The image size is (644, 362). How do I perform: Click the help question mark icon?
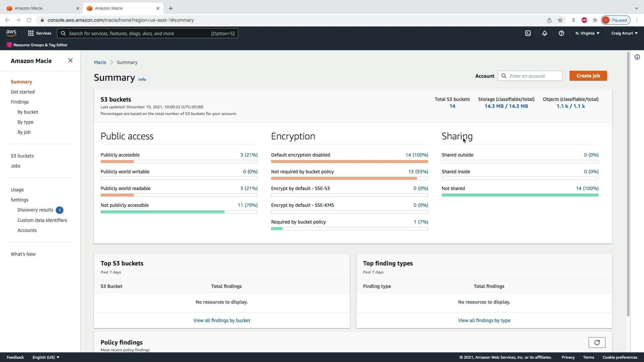[x=561, y=33]
